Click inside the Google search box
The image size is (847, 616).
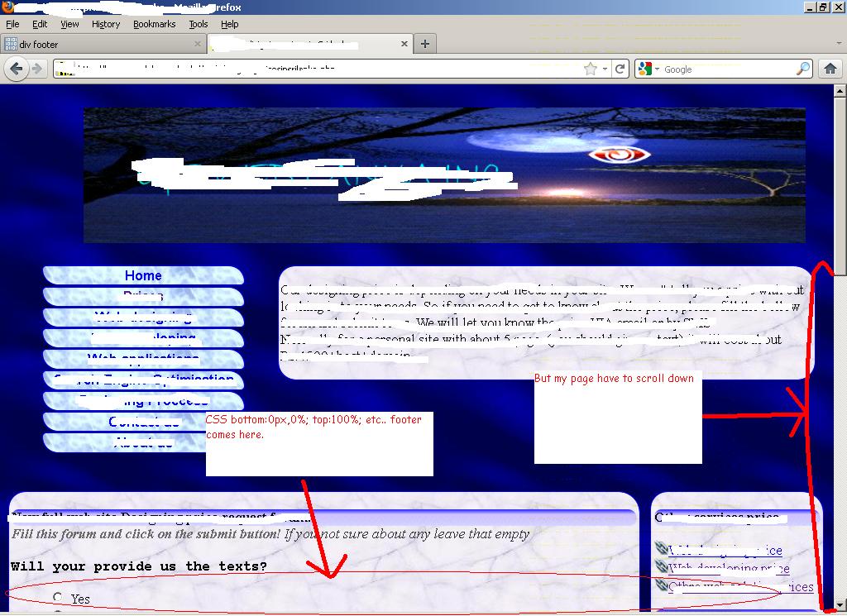tap(728, 69)
